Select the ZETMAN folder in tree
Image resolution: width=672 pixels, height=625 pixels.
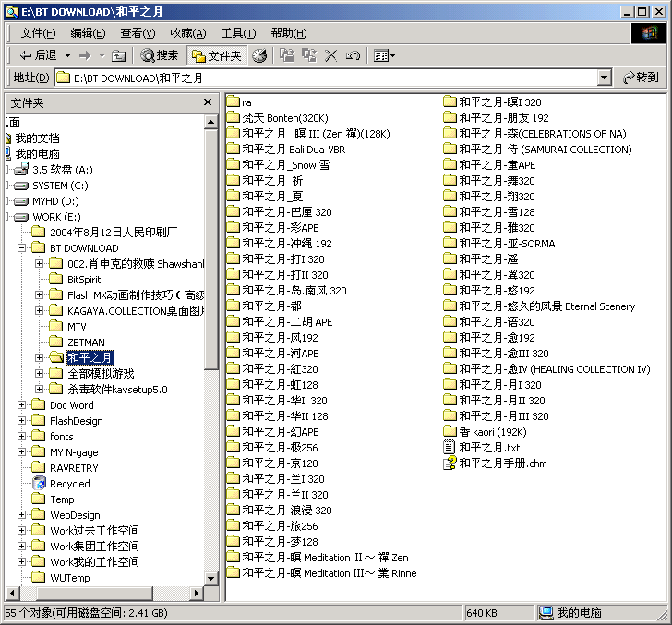(86, 343)
